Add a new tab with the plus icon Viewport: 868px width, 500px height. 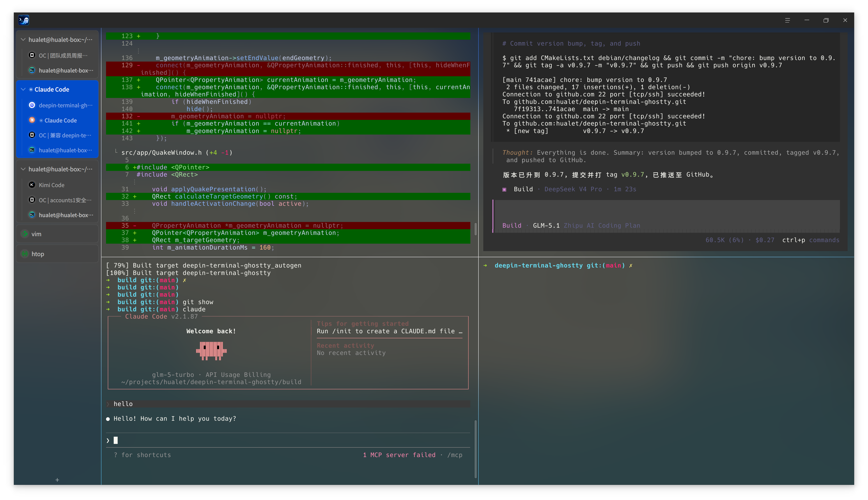pos(57,480)
